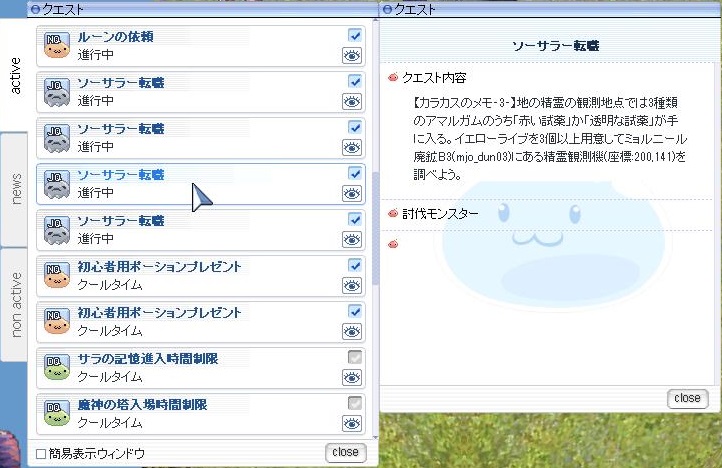Enable the 簡易表示ウィンドウ checkbox
Screen dimensions: 722x468
[41, 454]
